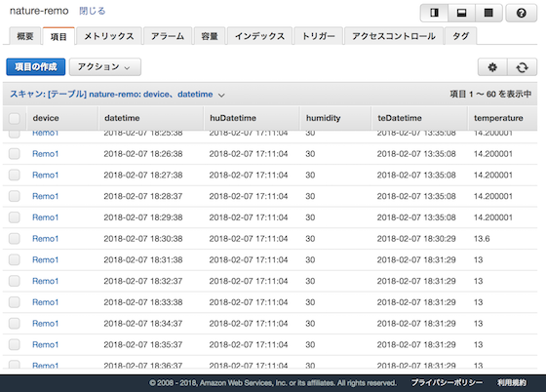Open the プライバシーポリシー footer link

pos(447,383)
